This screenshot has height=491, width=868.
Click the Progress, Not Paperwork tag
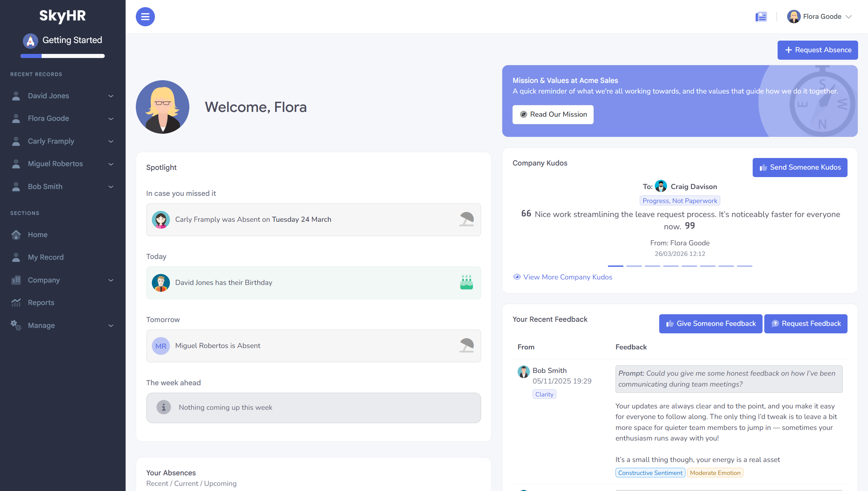tap(680, 201)
